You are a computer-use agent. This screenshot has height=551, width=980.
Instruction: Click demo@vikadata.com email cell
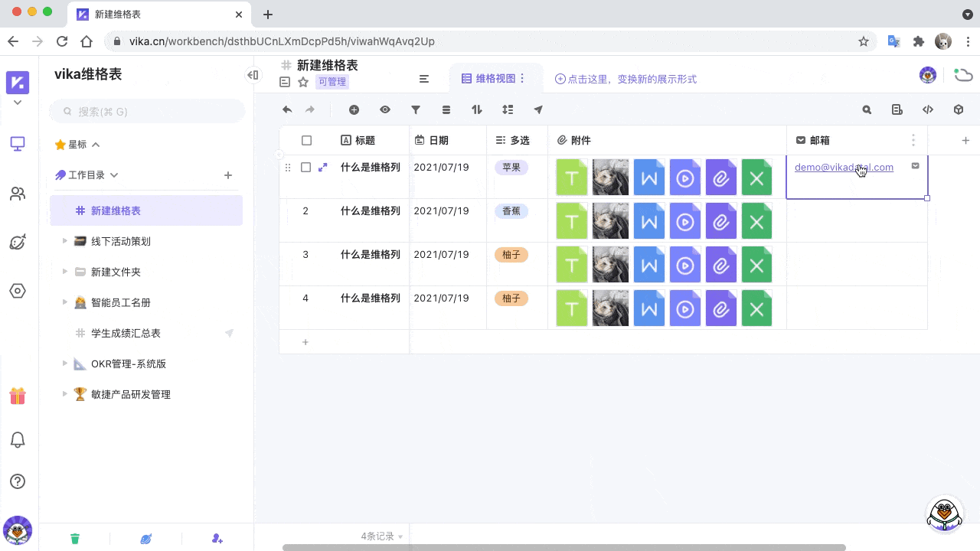click(844, 167)
